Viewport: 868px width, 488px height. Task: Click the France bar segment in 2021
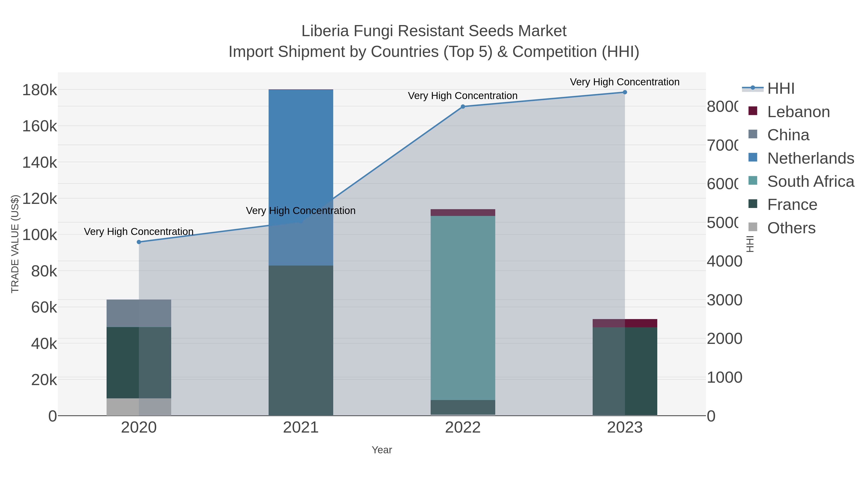point(301,341)
